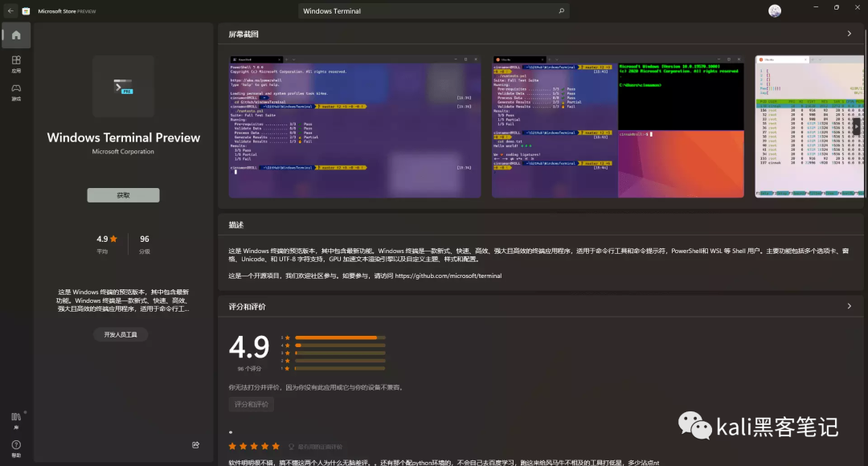Viewport: 868px width, 466px height.
Task: Go back with the arrow button
Action: [x=10, y=10]
